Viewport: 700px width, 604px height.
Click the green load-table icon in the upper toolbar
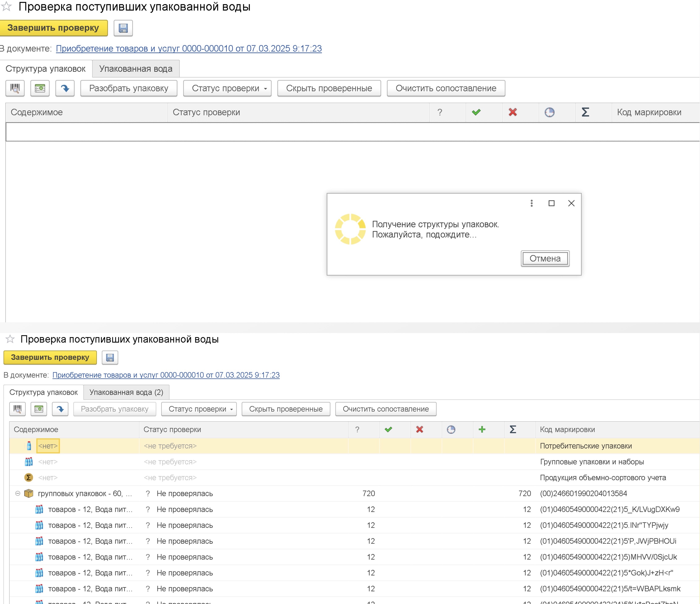click(40, 89)
